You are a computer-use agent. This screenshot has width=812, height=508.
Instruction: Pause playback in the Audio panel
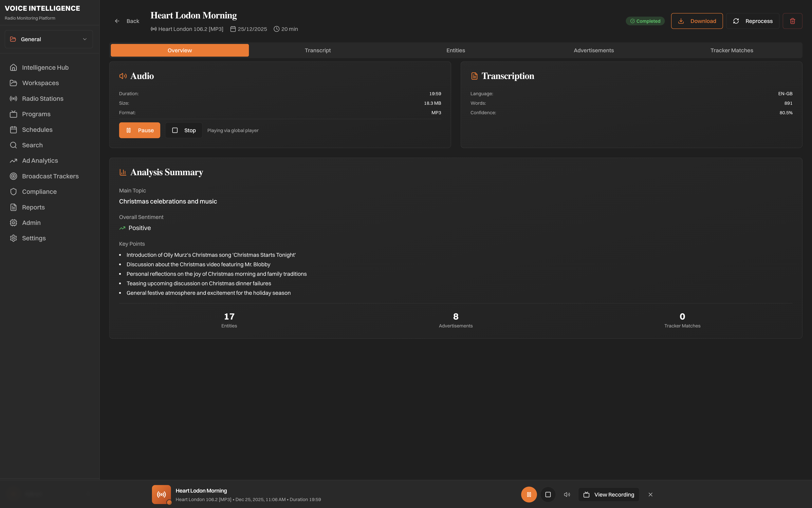tap(139, 130)
